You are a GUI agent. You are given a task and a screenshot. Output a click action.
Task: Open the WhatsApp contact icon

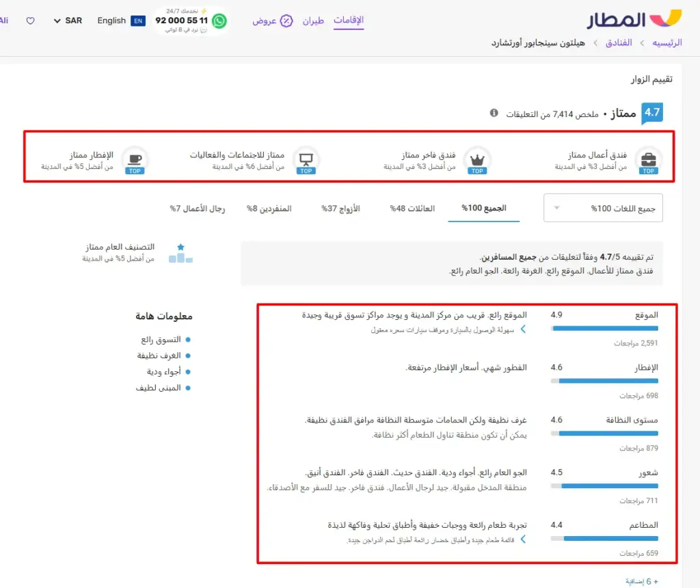tap(219, 21)
